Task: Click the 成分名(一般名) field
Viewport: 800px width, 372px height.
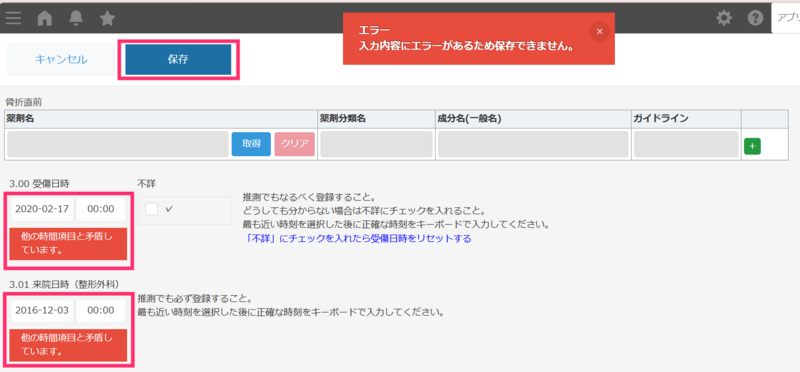Action: [533, 144]
